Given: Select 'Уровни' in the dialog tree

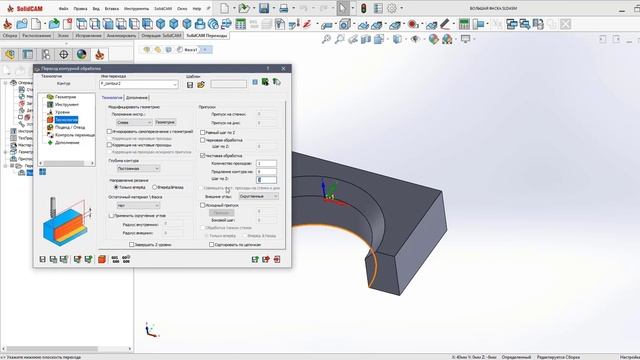Looking at the screenshot, I should (x=62, y=112).
